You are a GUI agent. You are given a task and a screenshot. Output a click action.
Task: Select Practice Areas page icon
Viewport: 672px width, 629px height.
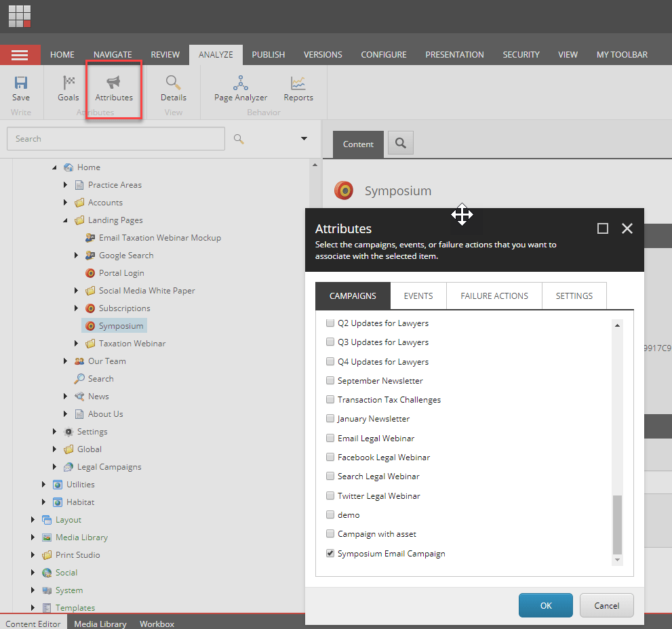point(79,184)
